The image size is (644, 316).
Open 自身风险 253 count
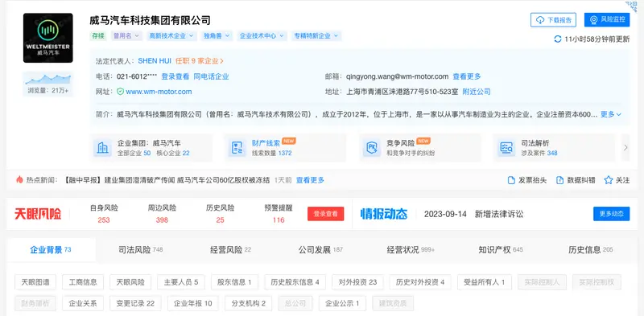tap(104, 220)
